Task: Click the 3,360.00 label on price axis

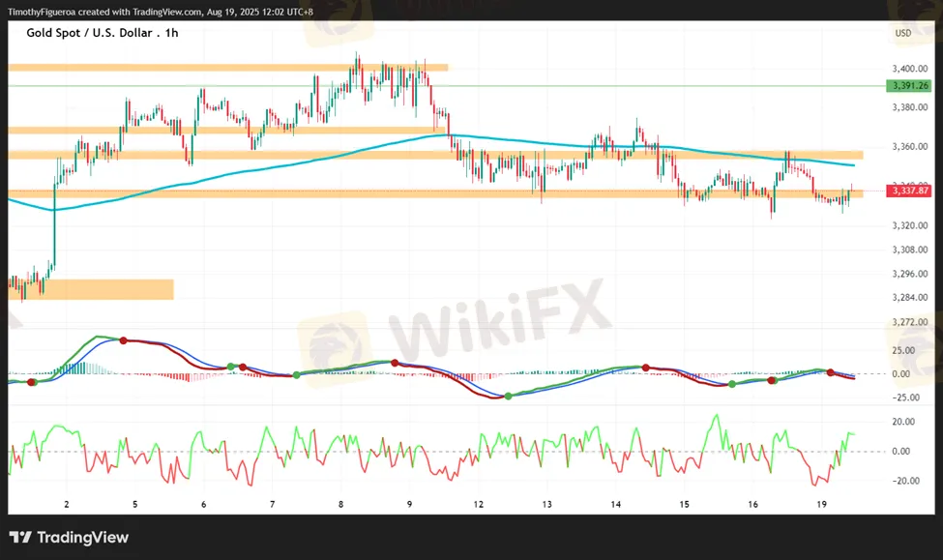Action: [909, 147]
